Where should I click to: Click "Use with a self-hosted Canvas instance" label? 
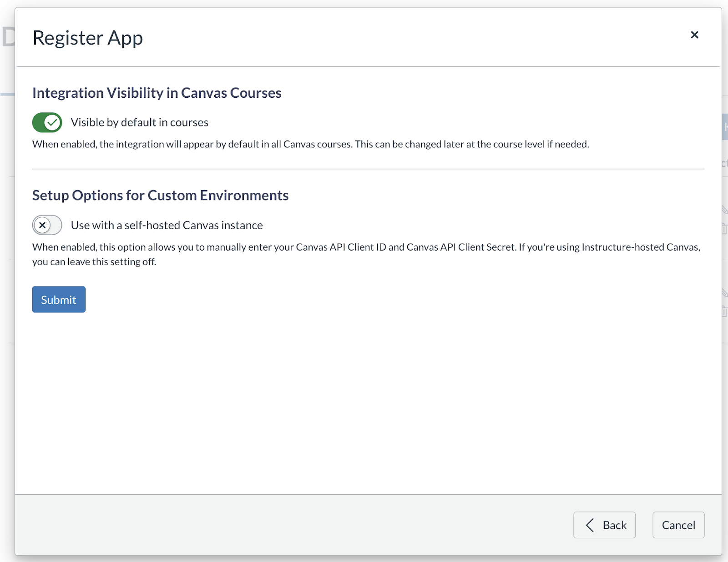(167, 225)
